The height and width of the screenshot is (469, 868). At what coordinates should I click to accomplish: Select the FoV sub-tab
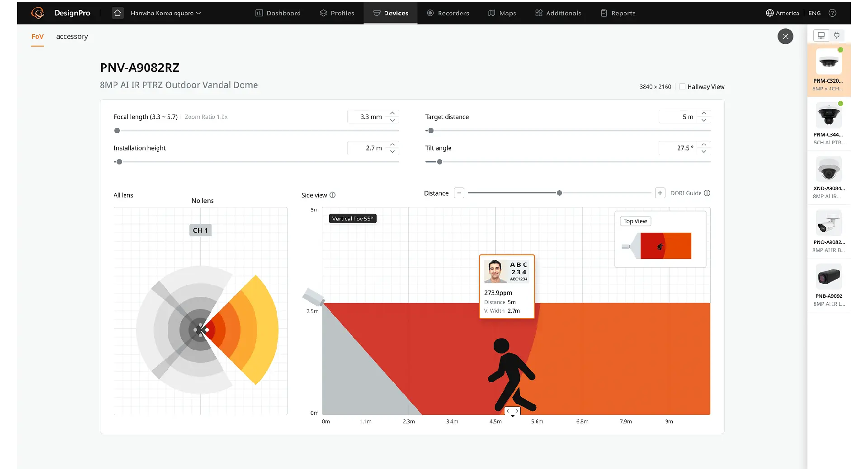click(38, 37)
